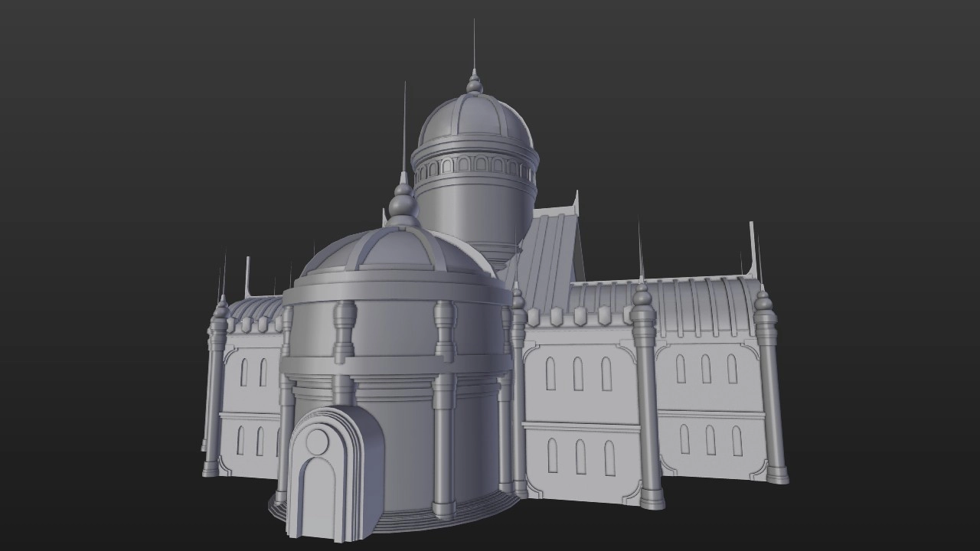Click lower middle window of center wall panel

pyautogui.click(x=580, y=457)
